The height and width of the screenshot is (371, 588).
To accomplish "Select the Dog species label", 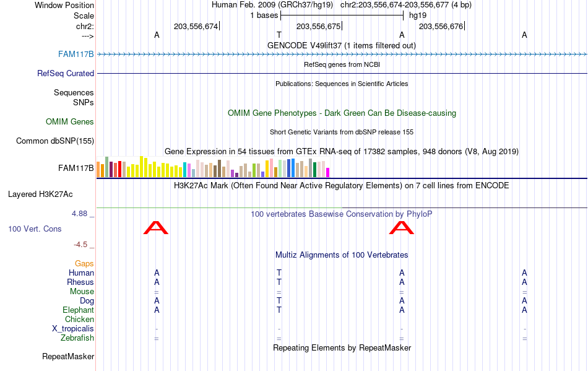I will 87,301.
